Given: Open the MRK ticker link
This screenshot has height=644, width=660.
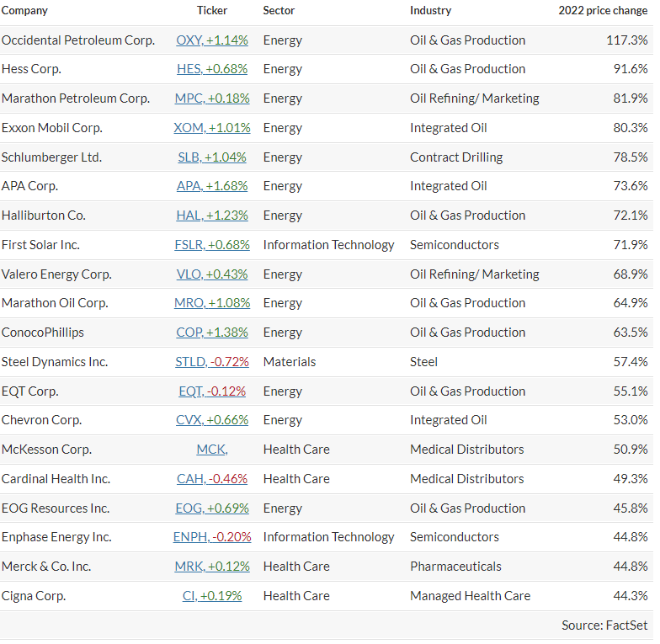Looking at the screenshot, I should coord(212,567).
